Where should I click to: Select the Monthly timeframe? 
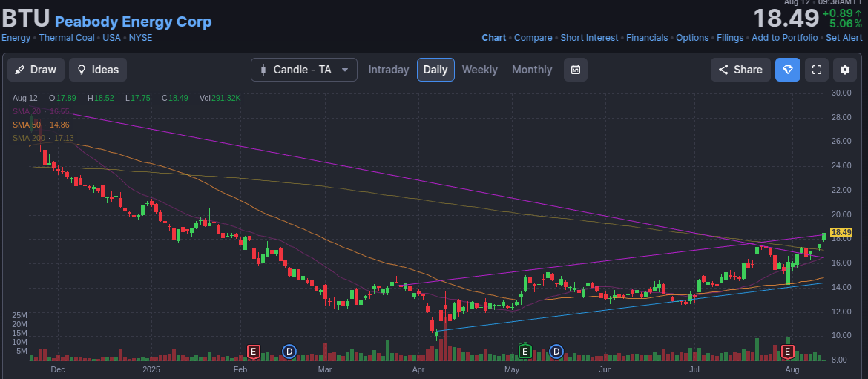coord(532,70)
